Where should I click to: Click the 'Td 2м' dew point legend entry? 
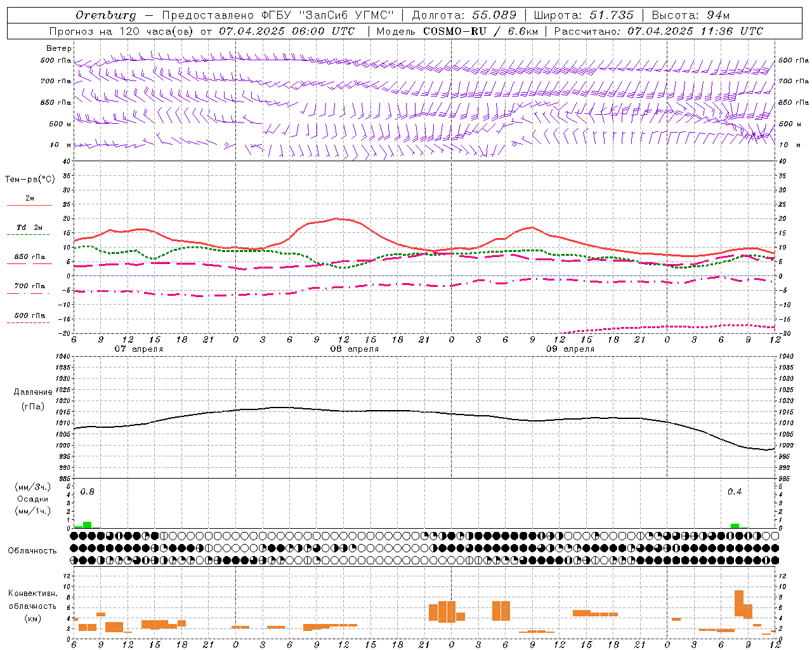(30, 227)
